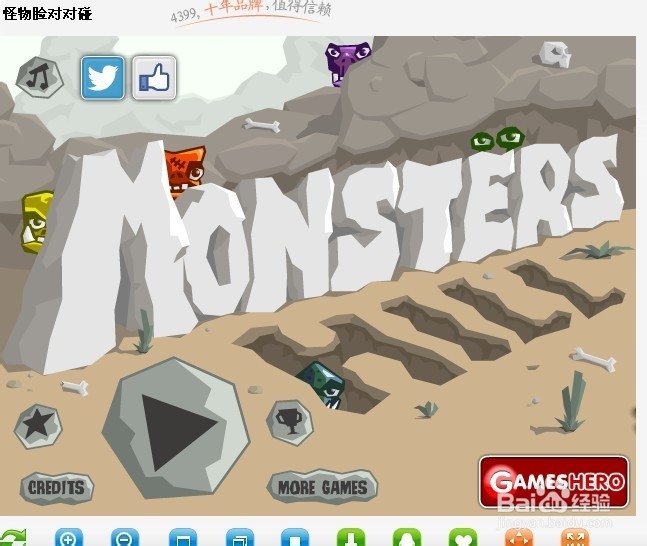The image size is (647, 546).
Task: Click the blue zoom-out magnifier icon
Action: [125, 538]
